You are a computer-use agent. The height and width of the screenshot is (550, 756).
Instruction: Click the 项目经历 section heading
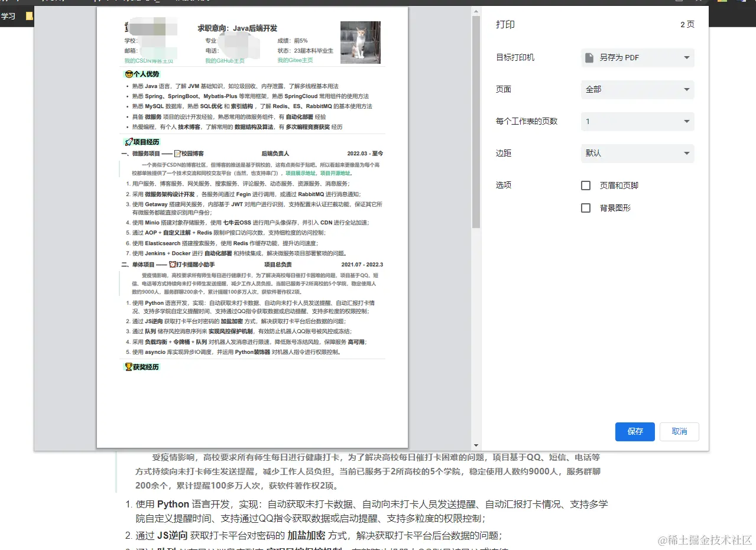146,142
